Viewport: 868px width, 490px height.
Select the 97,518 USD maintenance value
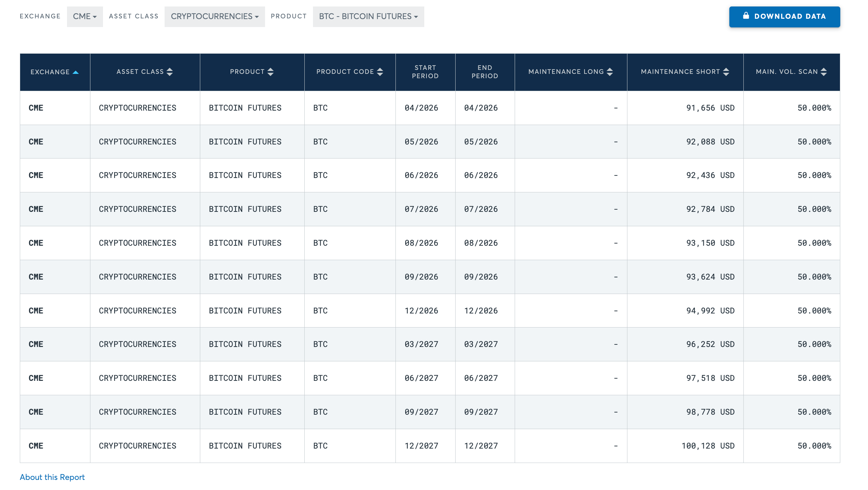tap(710, 378)
